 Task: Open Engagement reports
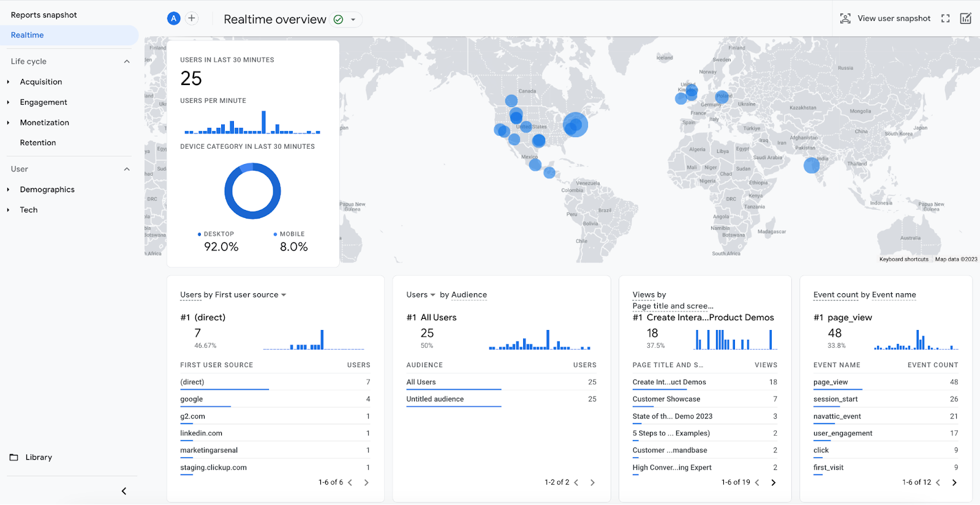(43, 102)
